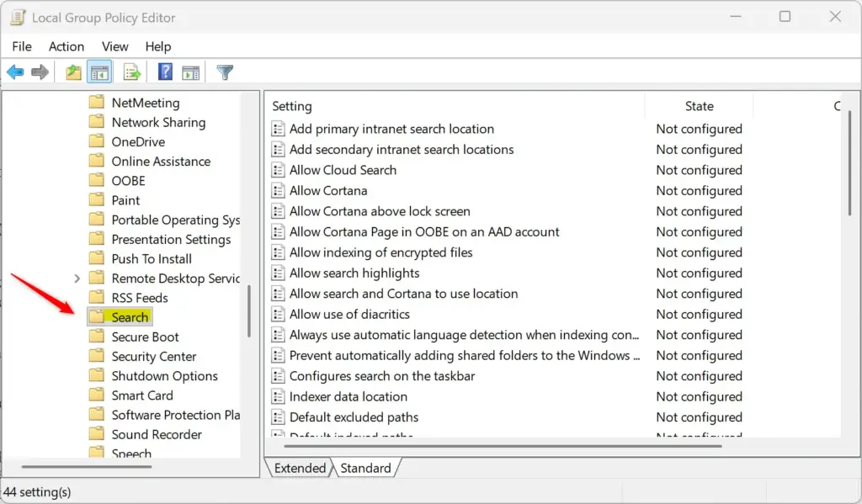Select 'Prevent automatically adding shared folders' policy
Image resolution: width=862 pixels, height=504 pixels.
(465, 356)
